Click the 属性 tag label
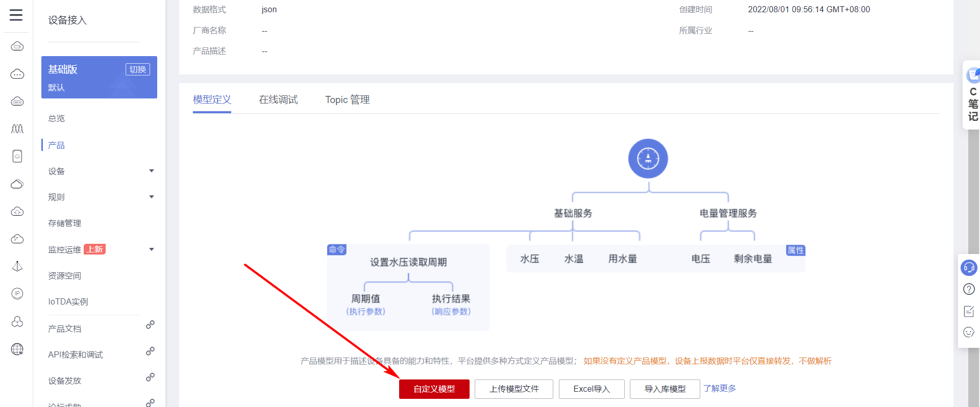The height and width of the screenshot is (407, 980). point(796,250)
